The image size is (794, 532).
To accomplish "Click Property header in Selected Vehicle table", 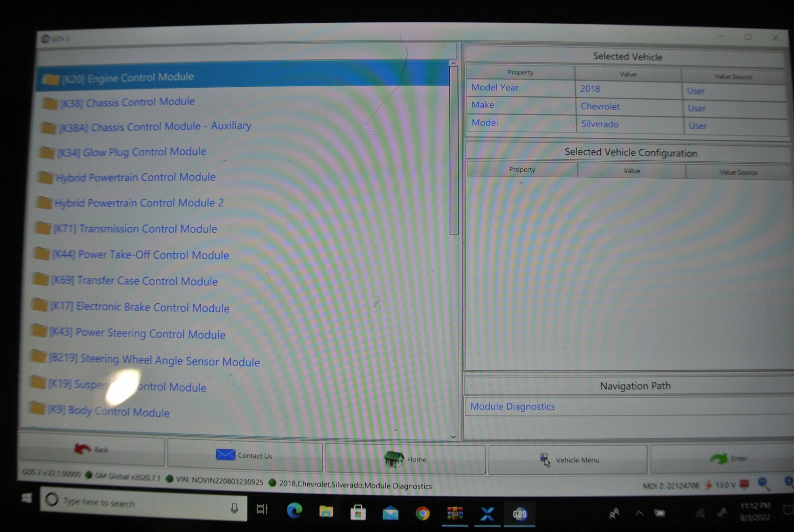I will pyautogui.click(x=521, y=72).
